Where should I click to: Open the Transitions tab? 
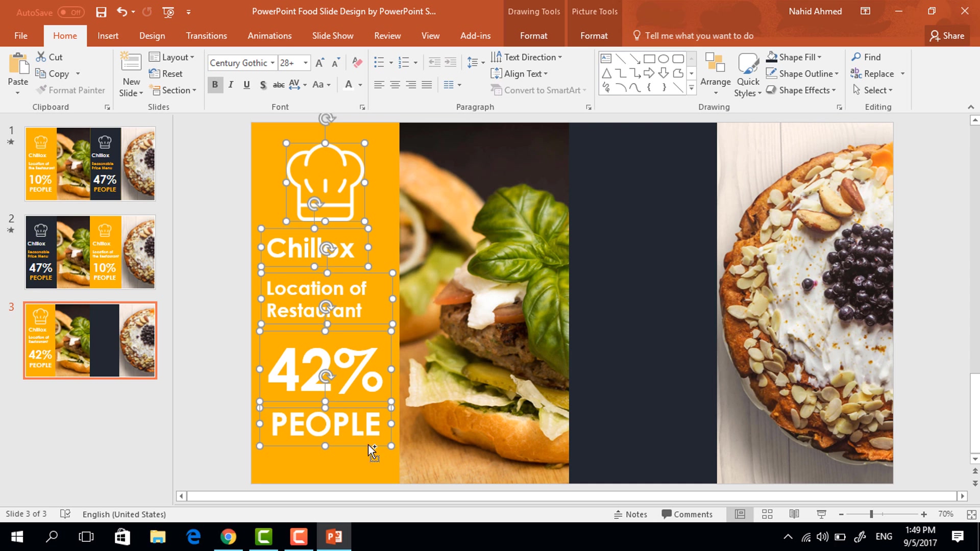pos(207,36)
